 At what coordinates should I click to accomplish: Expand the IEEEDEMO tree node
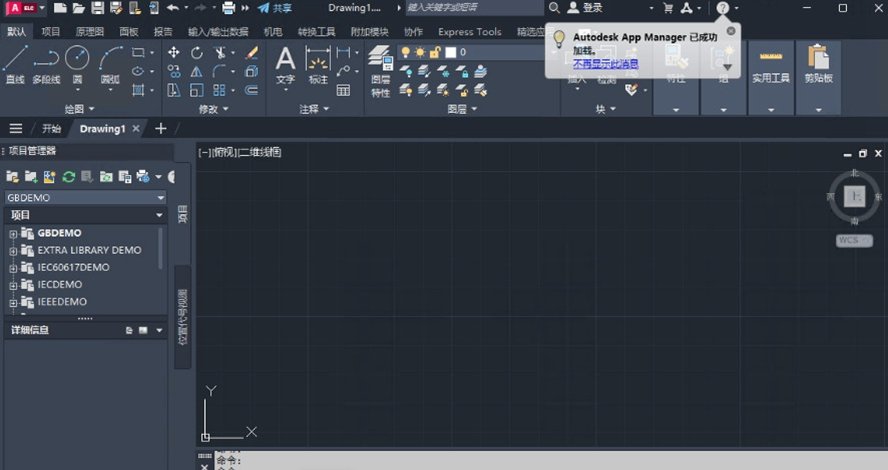pyautogui.click(x=13, y=303)
